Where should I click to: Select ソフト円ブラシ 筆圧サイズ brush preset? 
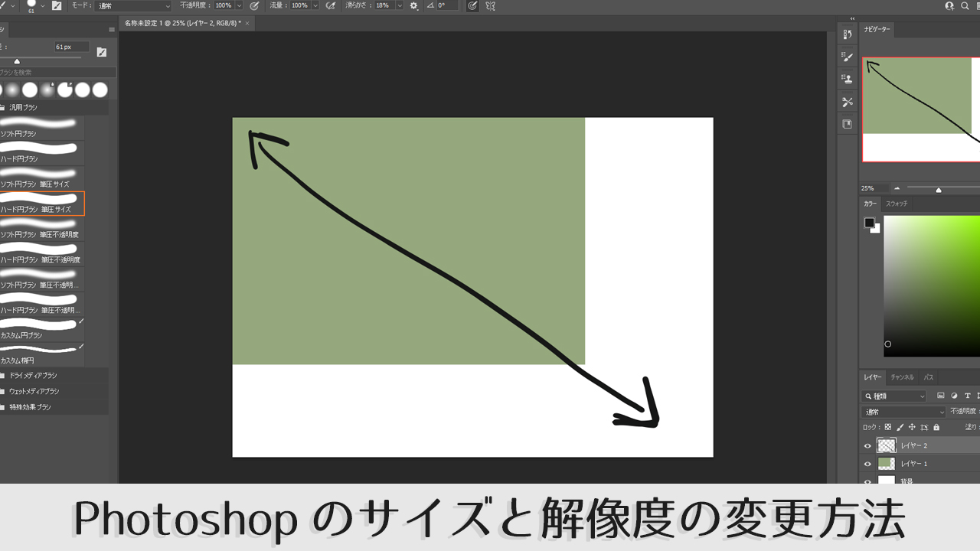coord(42,178)
